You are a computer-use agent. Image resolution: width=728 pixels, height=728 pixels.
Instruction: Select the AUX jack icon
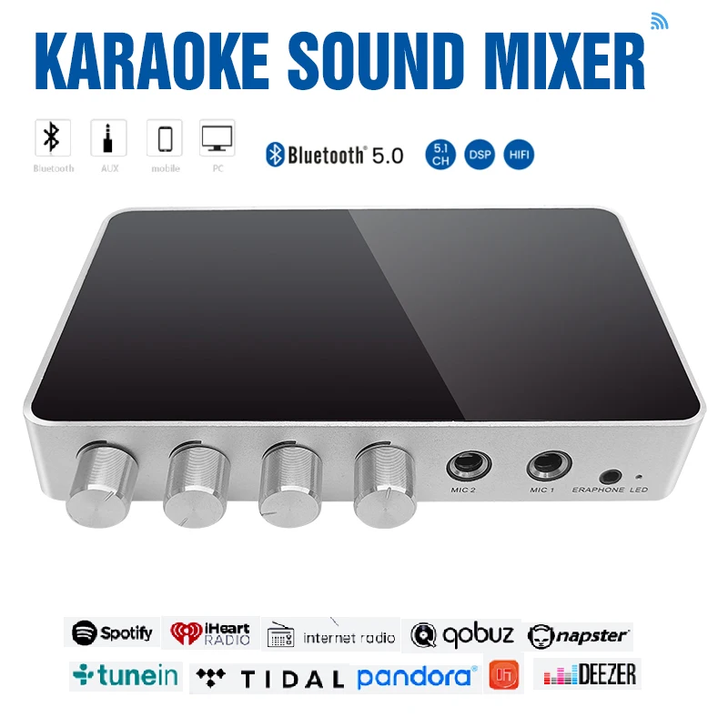(x=108, y=138)
